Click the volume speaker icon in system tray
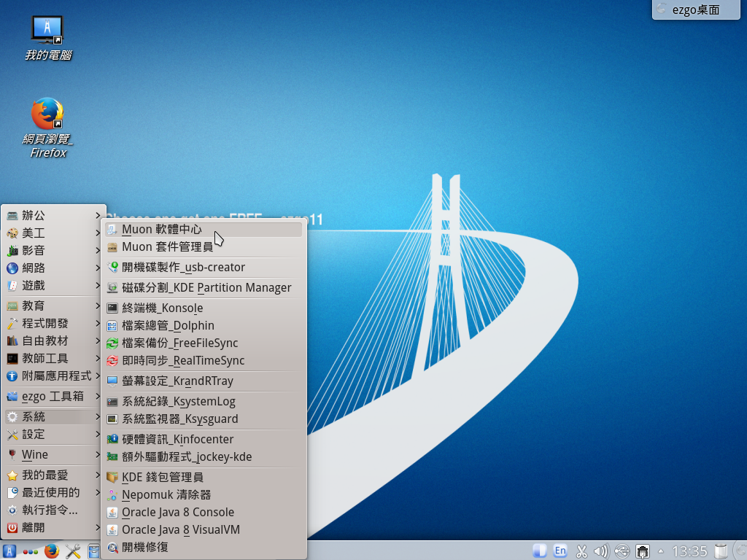 pos(602,551)
